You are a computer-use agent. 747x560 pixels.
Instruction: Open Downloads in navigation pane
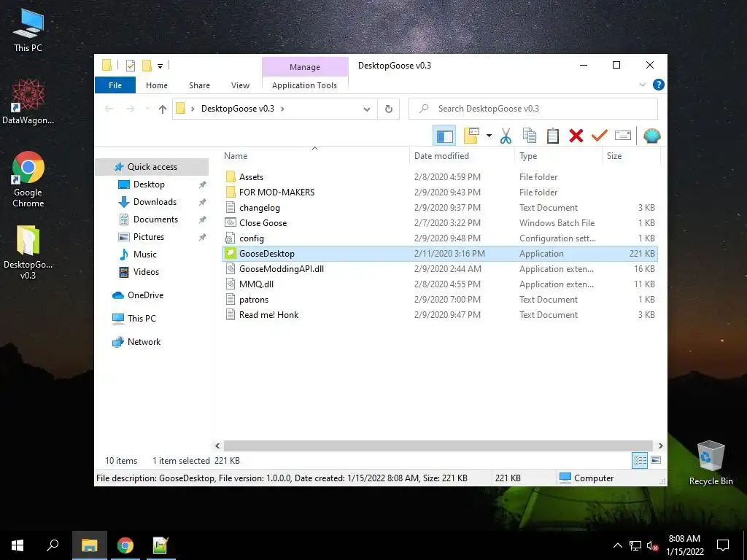pyautogui.click(x=155, y=202)
